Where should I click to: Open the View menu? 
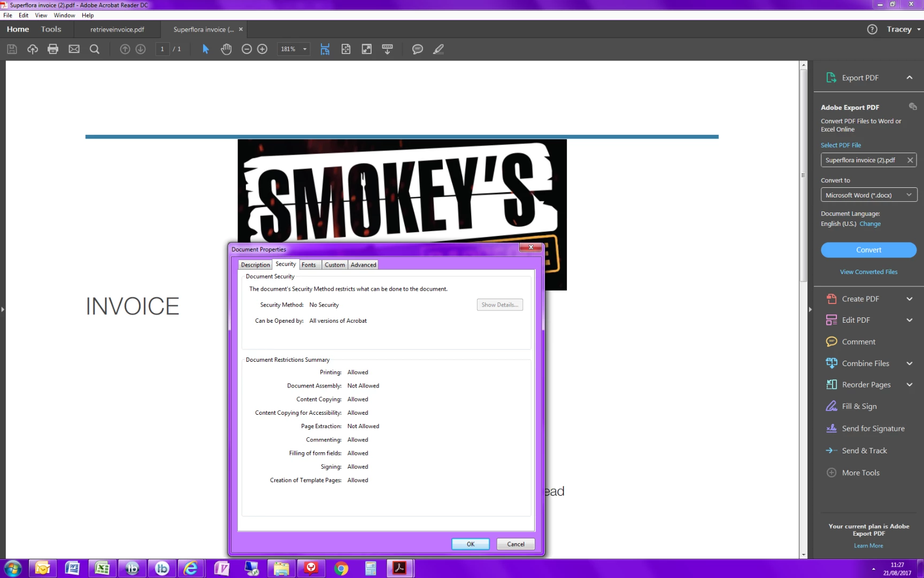pos(41,16)
